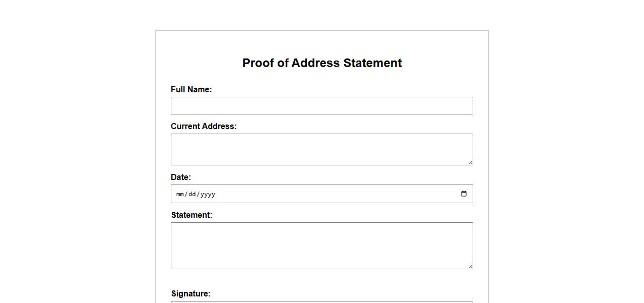Click the word "Address" in the page title
Viewport: 644px width, 303px height.
(315, 64)
